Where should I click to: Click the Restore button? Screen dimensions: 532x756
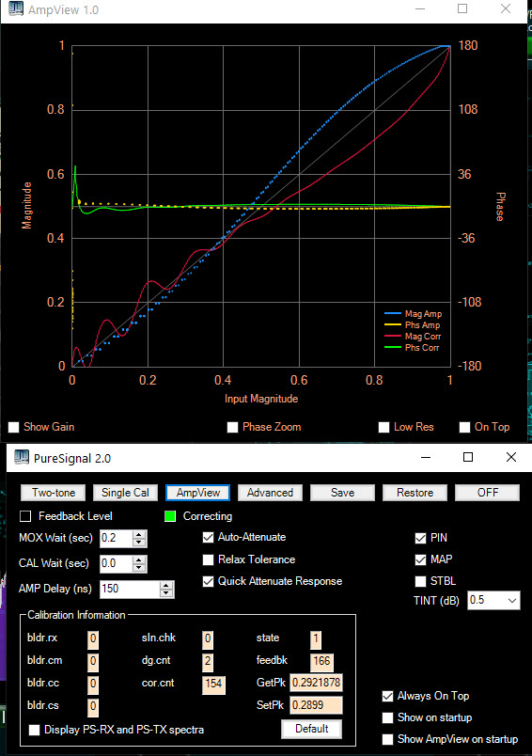coord(415,493)
